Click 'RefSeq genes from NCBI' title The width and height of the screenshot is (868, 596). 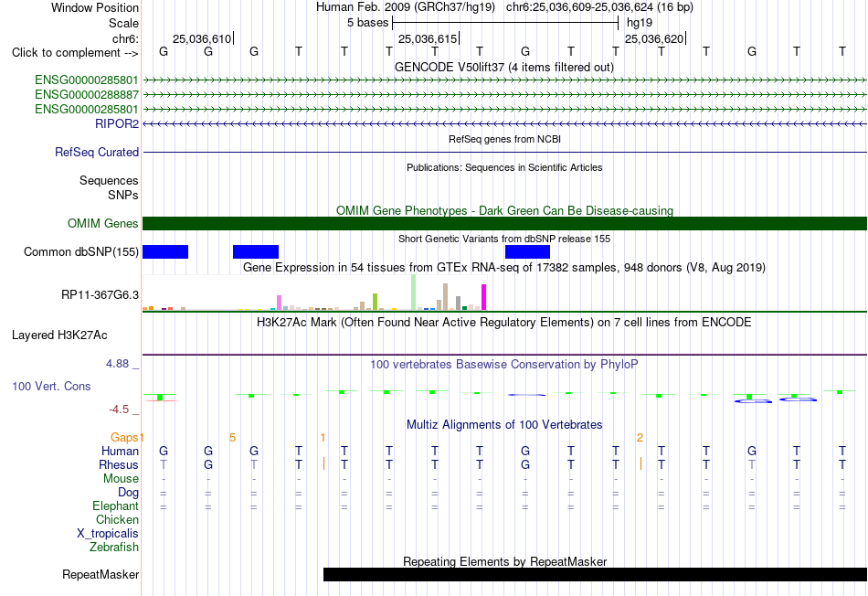click(504, 139)
